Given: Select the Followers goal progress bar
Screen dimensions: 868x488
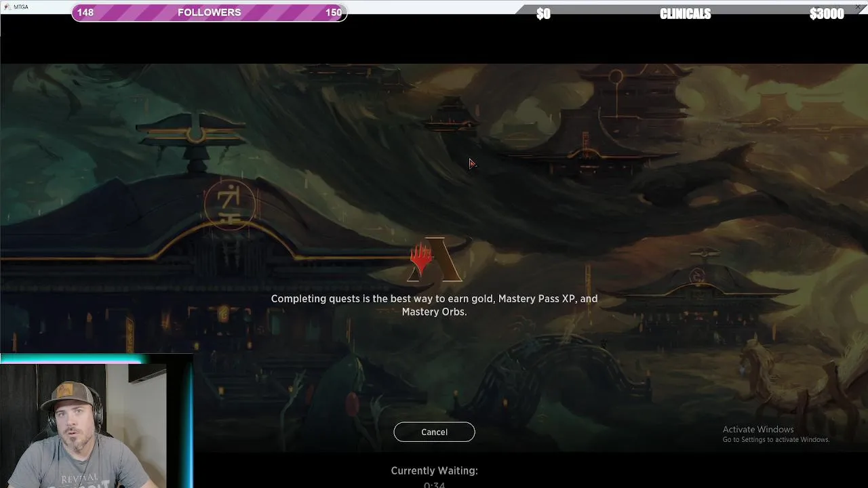Looking at the screenshot, I should (209, 12).
